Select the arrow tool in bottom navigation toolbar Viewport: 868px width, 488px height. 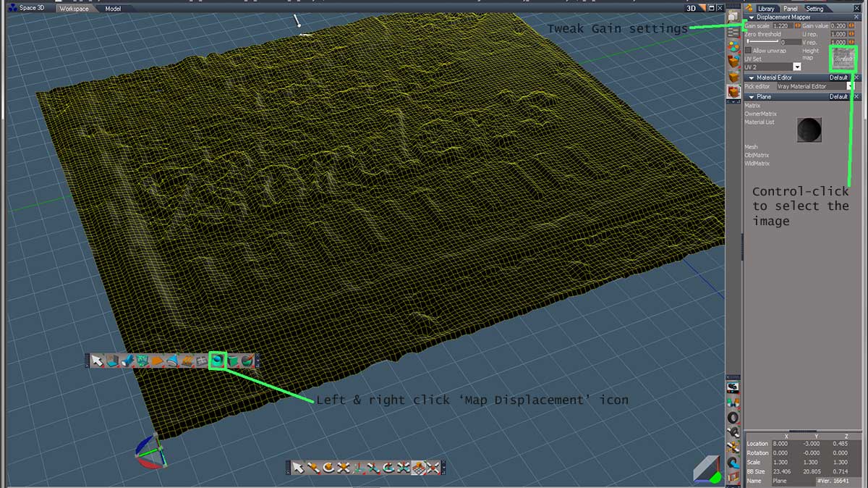(298, 468)
